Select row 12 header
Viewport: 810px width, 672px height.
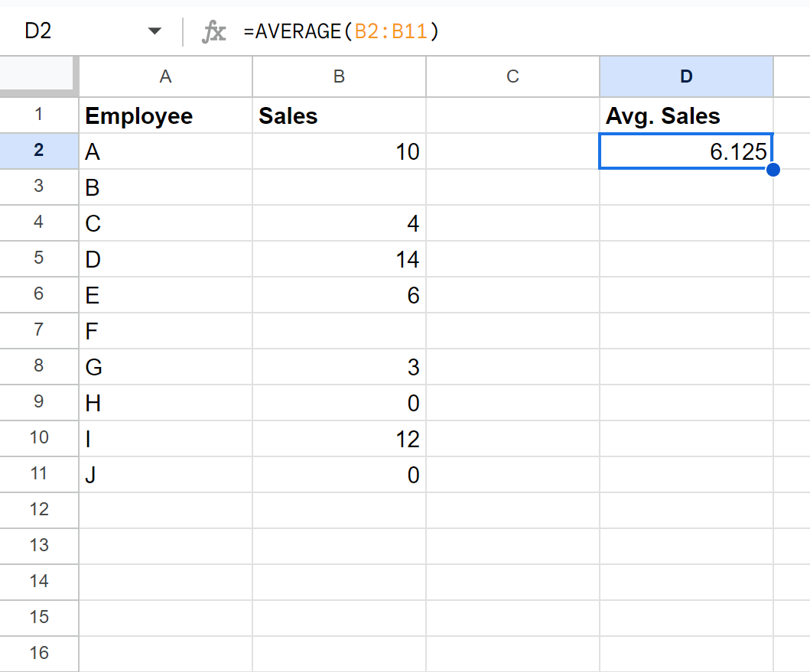39,510
